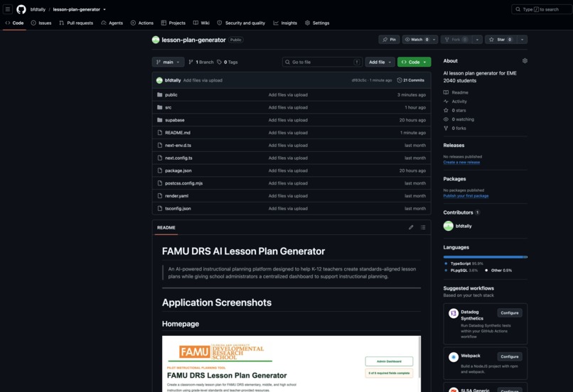This screenshot has width=573, height=392.
Task: Expand the Watch notification options arrow
Action: tap(434, 40)
